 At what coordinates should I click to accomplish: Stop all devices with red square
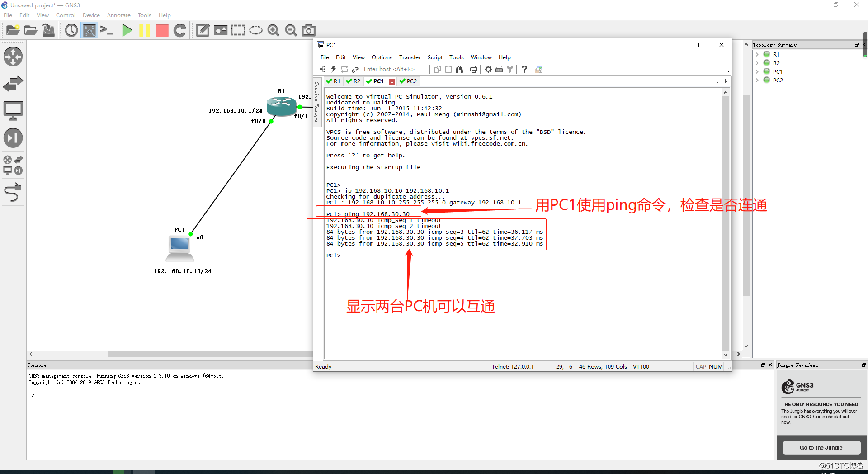coord(162,30)
